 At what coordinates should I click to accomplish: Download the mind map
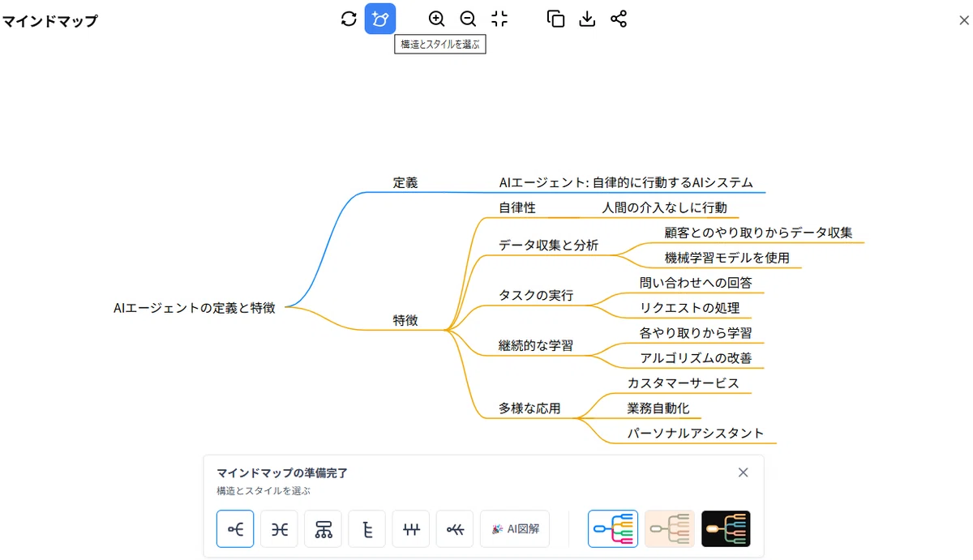[587, 19]
